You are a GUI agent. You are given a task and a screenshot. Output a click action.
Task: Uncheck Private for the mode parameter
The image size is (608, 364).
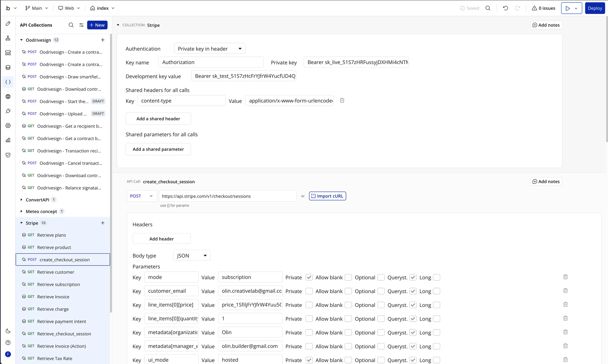pyautogui.click(x=309, y=277)
